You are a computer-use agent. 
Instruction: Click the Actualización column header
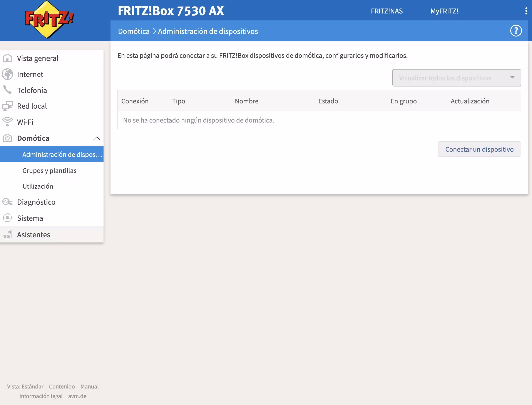click(470, 101)
